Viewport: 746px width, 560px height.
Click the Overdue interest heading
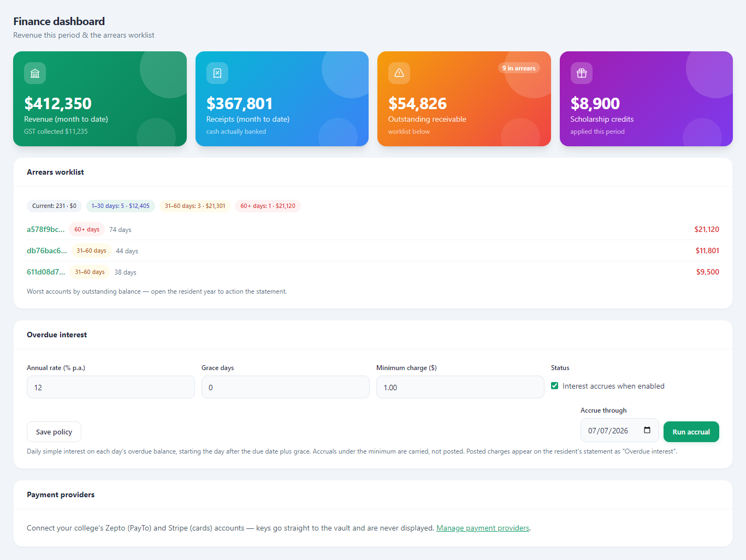pos(57,335)
